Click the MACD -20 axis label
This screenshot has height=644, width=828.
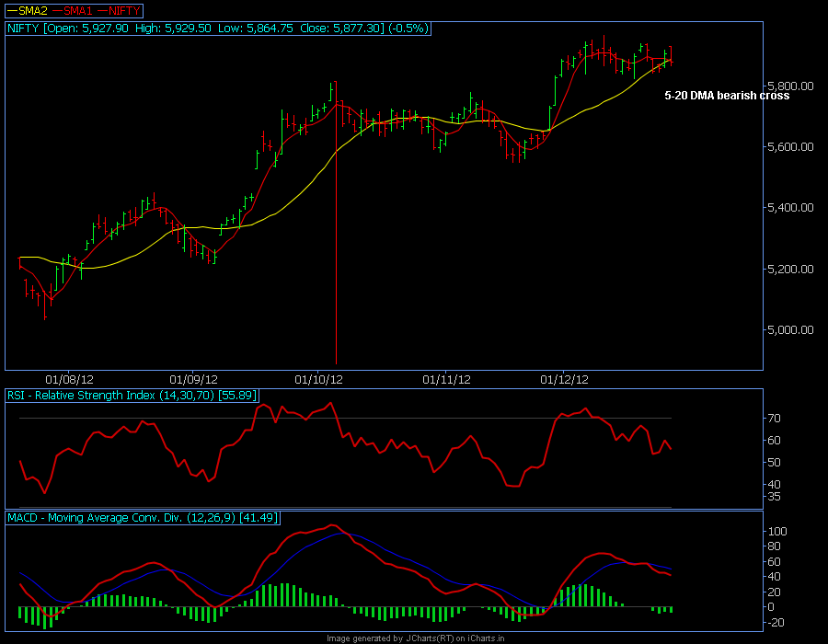(x=775, y=623)
